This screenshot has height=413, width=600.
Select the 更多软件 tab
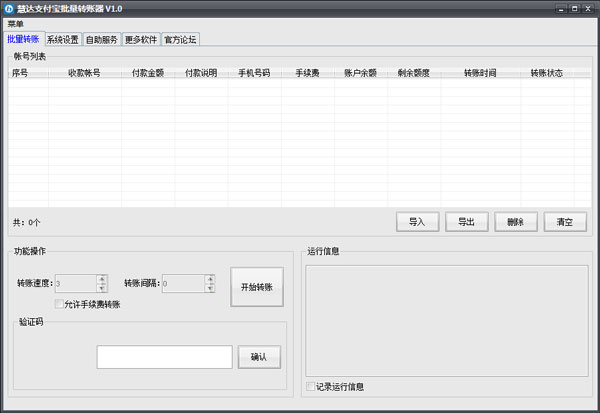(141, 40)
